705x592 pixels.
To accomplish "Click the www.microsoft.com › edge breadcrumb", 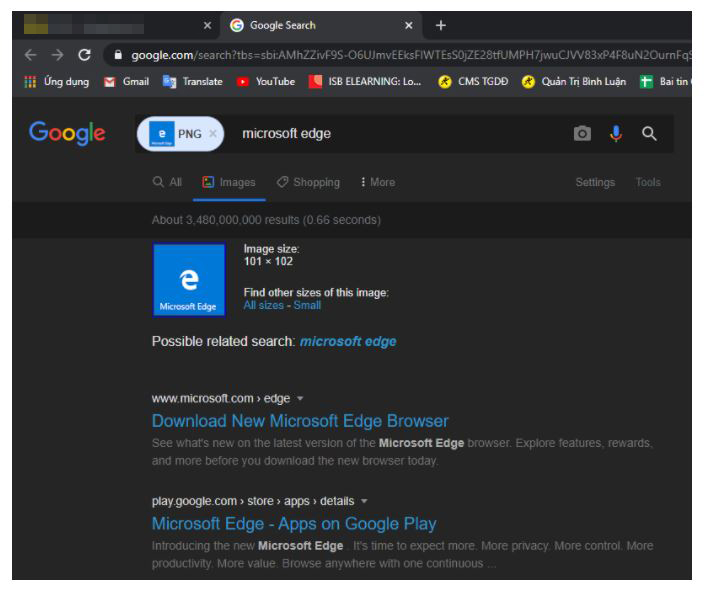I will pos(221,399).
